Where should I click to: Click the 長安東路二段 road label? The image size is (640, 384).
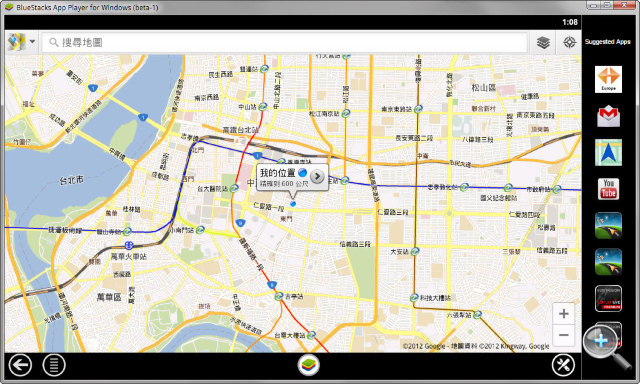tap(414, 138)
